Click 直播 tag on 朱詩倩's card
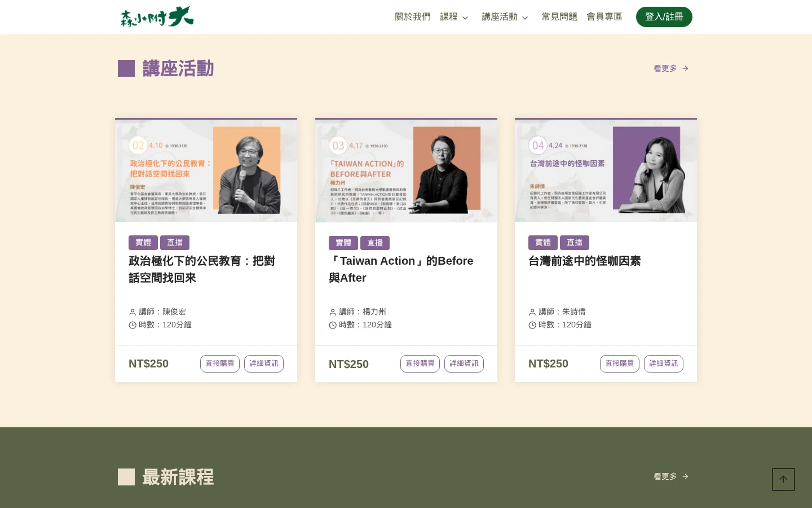Viewport: 812px width, 508px height. tap(575, 243)
